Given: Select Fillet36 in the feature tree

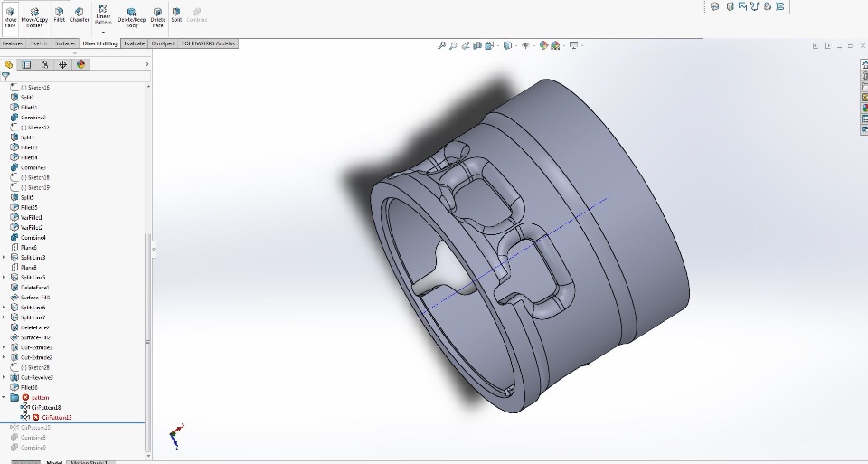Looking at the screenshot, I should coord(29,388).
